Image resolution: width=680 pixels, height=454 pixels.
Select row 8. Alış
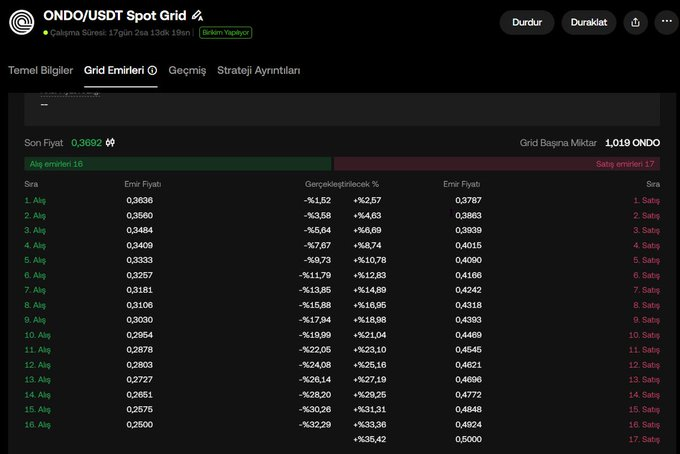[x=35, y=305]
